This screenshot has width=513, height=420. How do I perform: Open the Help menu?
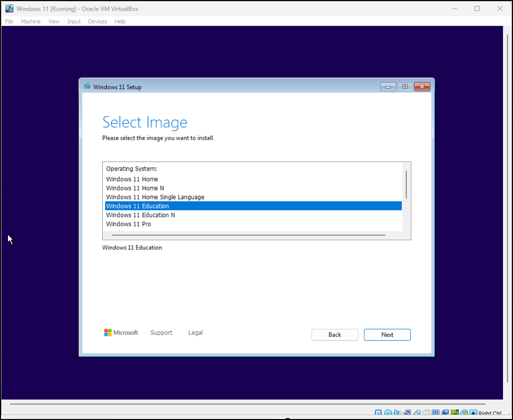tap(120, 22)
